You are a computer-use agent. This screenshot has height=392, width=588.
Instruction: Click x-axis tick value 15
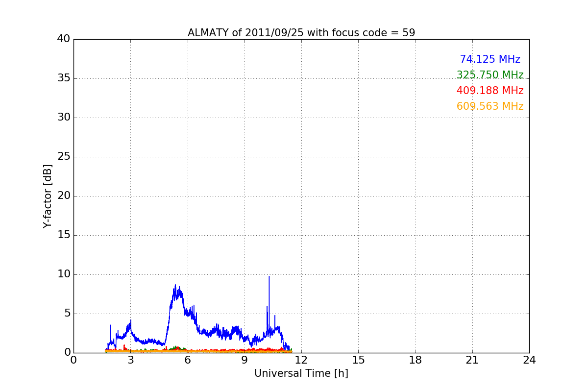pos(358,360)
